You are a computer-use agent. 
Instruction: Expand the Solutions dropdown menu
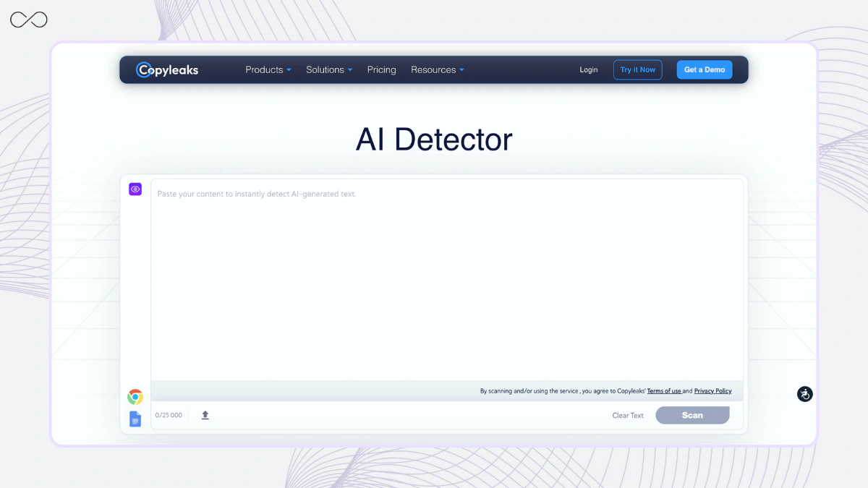(x=329, y=70)
